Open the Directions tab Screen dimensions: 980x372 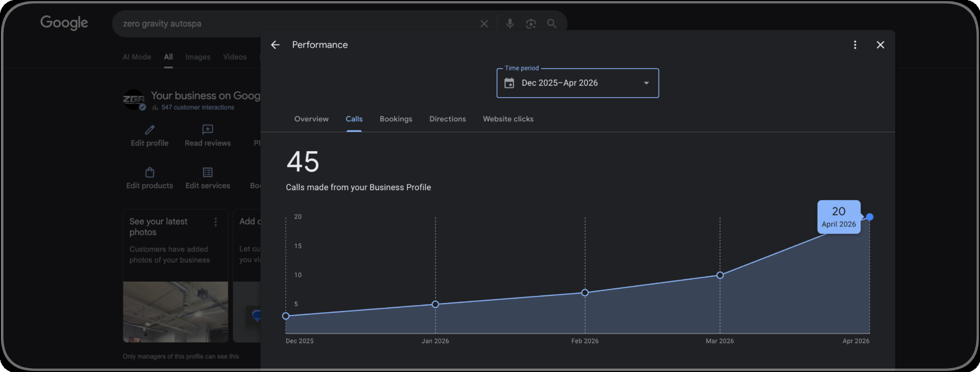pyautogui.click(x=448, y=119)
